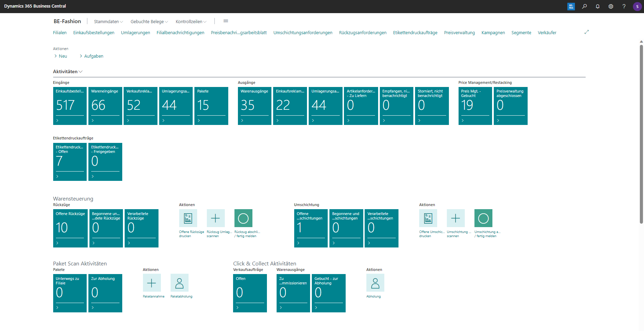
Task: Open the Wareneingänge tile showing 66
Action: pos(105,106)
